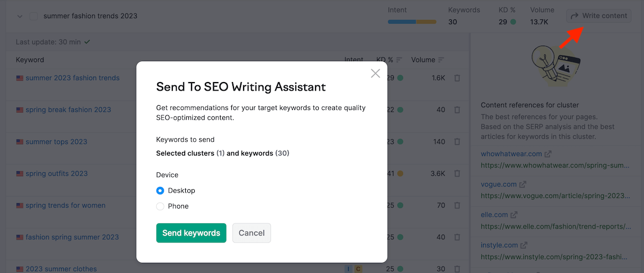This screenshot has width=644, height=273.
Task: Open the elle.com reference link
Action: [x=494, y=215]
